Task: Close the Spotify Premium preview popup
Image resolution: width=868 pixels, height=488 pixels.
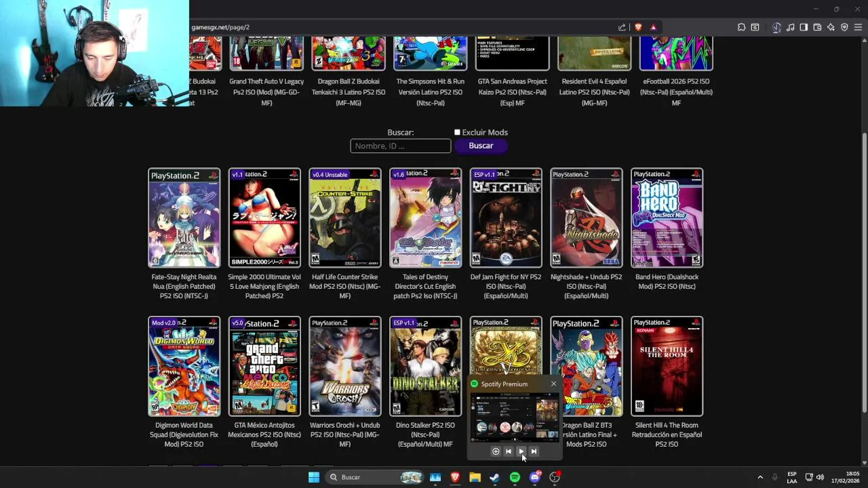Action: pyautogui.click(x=553, y=384)
